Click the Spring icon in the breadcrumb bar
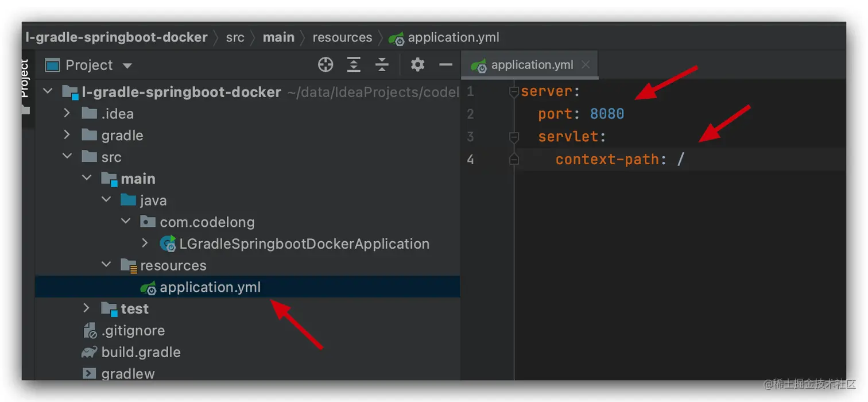The height and width of the screenshot is (402, 868). (x=396, y=38)
